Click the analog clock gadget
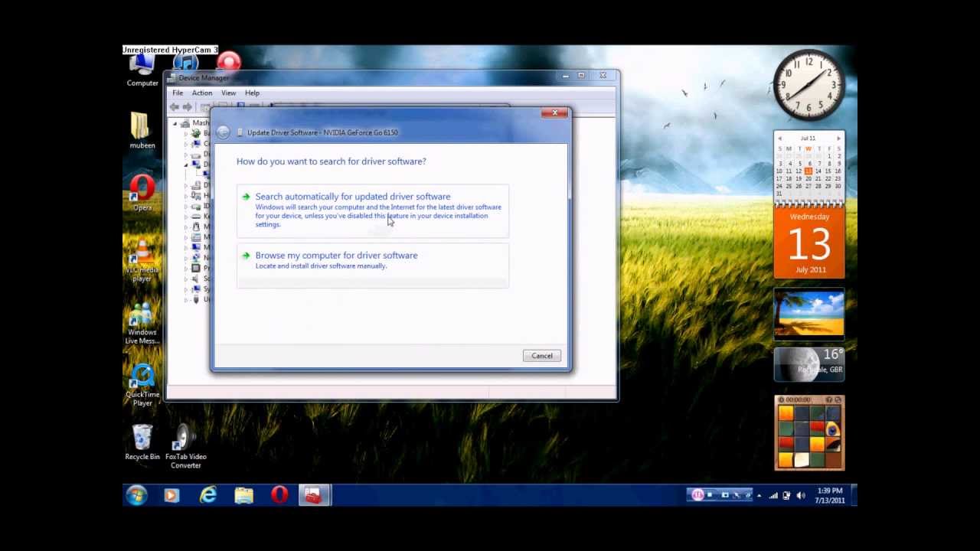The width and height of the screenshot is (980, 551). (x=809, y=86)
